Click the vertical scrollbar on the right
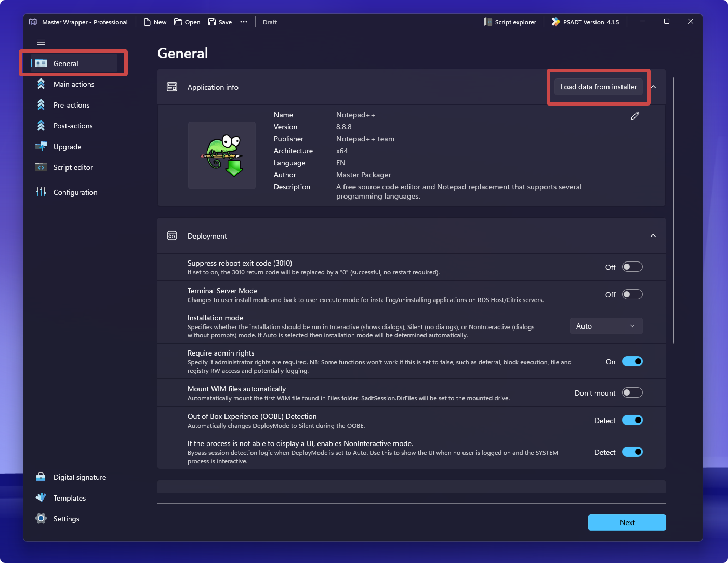This screenshot has width=728, height=563. point(674,208)
